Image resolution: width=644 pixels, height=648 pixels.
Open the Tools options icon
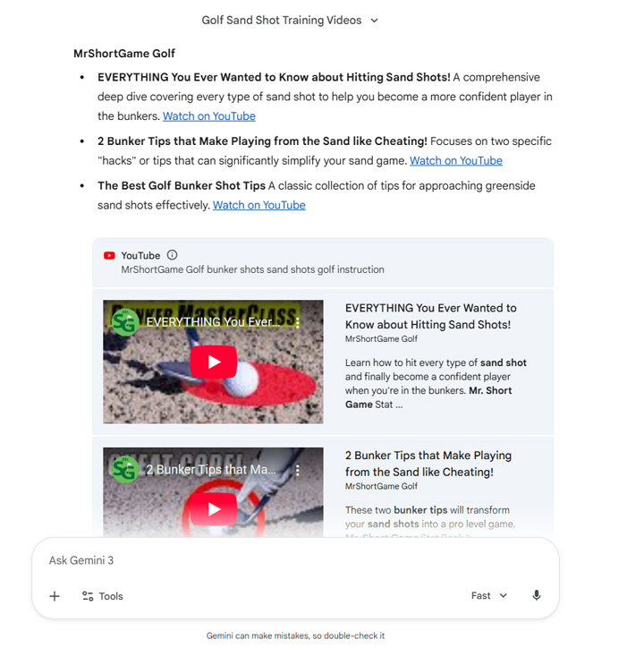click(88, 596)
